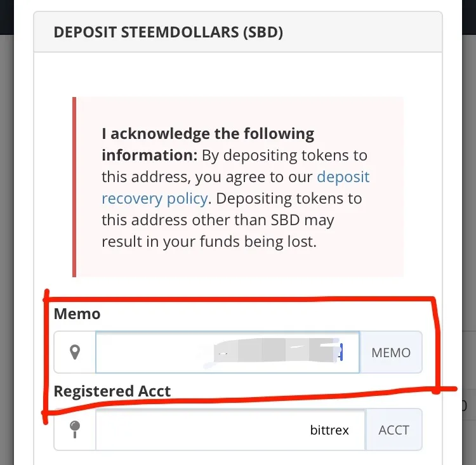Select the 'bittrex' account text

click(x=329, y=429)
